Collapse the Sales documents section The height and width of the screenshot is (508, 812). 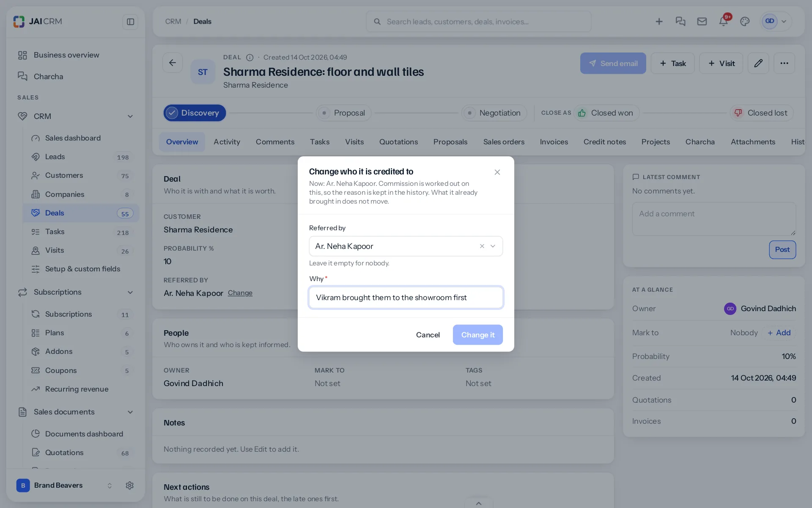(130, 412)
